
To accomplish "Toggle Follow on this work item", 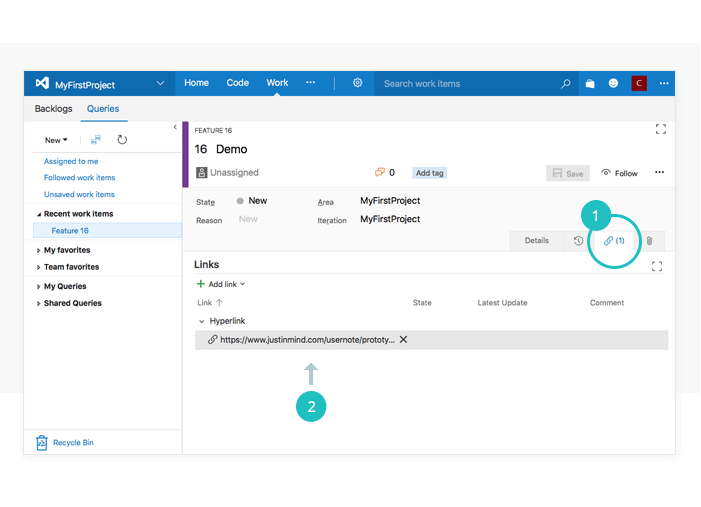I will click(x=619, y=173).
